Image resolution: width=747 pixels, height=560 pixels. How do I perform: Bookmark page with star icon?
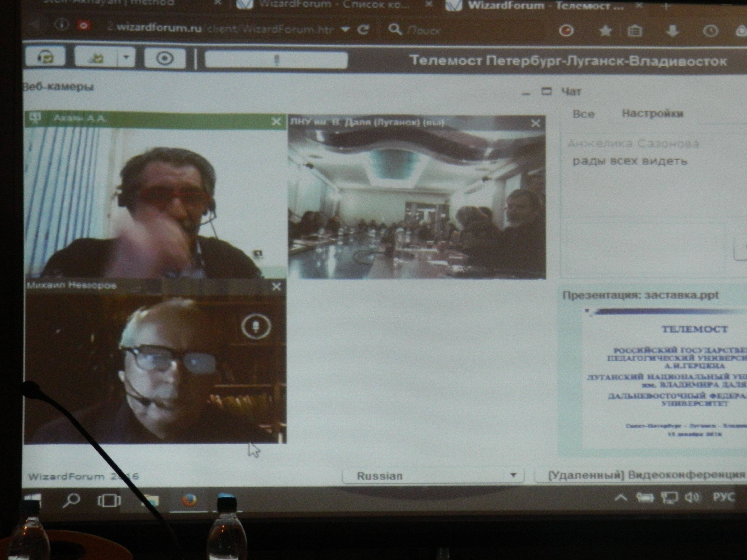tap(605, 31)
